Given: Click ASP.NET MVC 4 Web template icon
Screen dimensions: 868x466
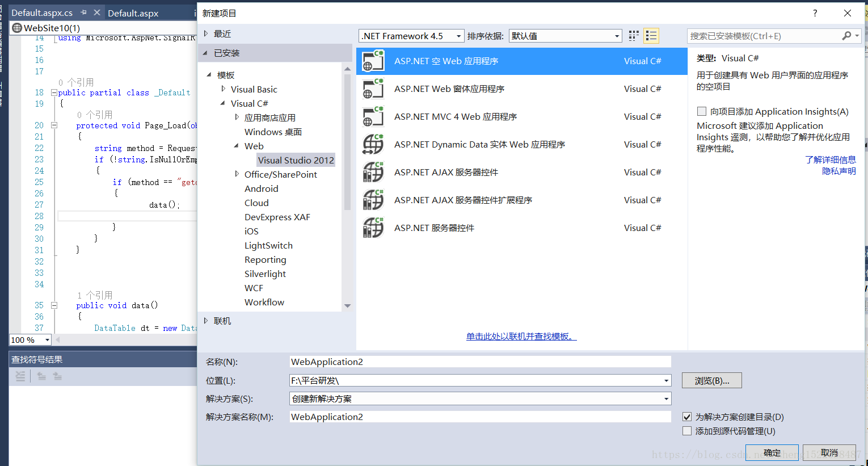Looking at the screenshot, I should [373, 116].
